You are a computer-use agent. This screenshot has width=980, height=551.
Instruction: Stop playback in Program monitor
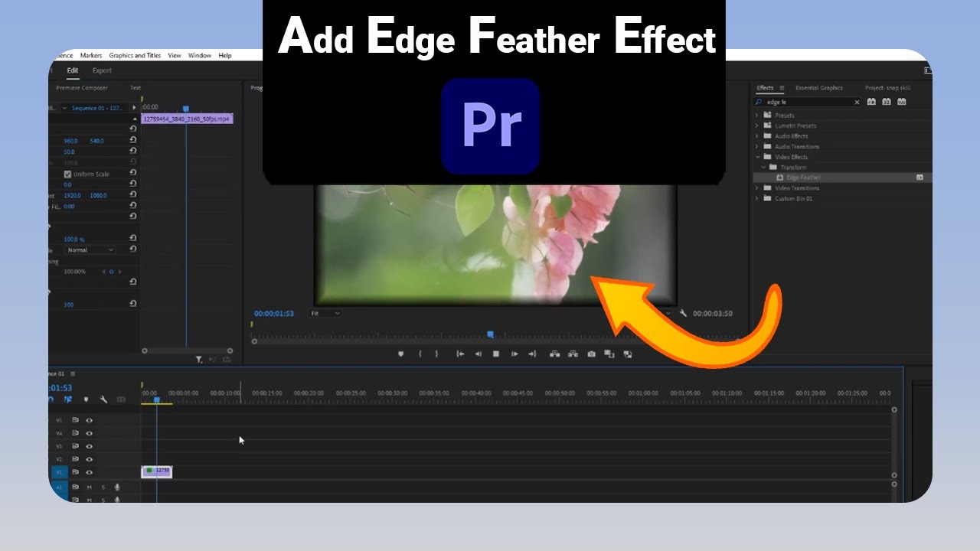coord(496,354)
